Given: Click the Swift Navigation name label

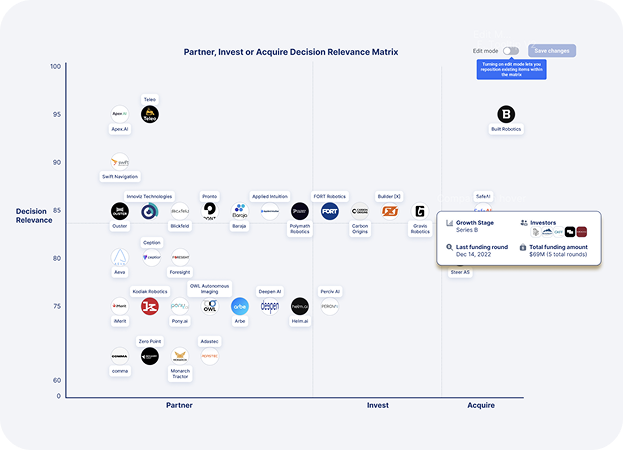Looking at the screenshot, I should (120, 177).
